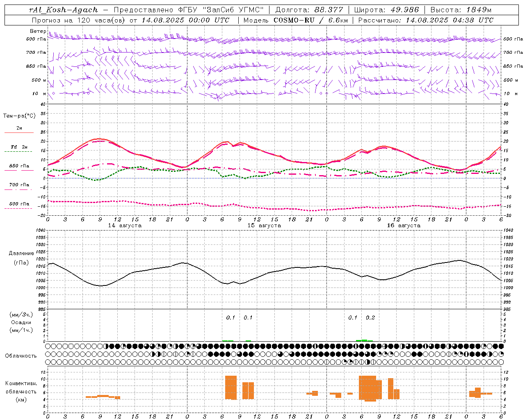Click the Тем-ра(°C) axis title
Viewport: 525px width, 420px height.
pyautogui.click(x=19, y=116)
